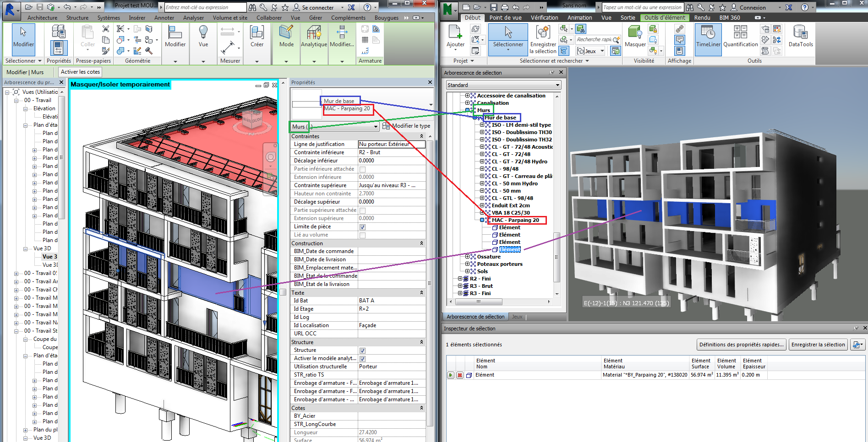Screen dimensions: 868x442
Task: Open the Propriétés panel icon
Action: (x=59, y=48)
